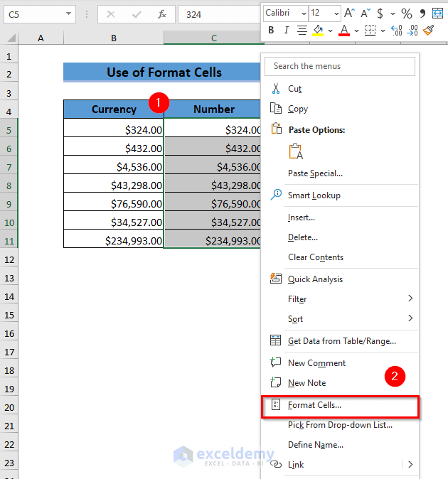Image resolution: width=448 pixels, height=479 pixels.
Task: Apply the red Font Color
Action: (x=344, y=31)
